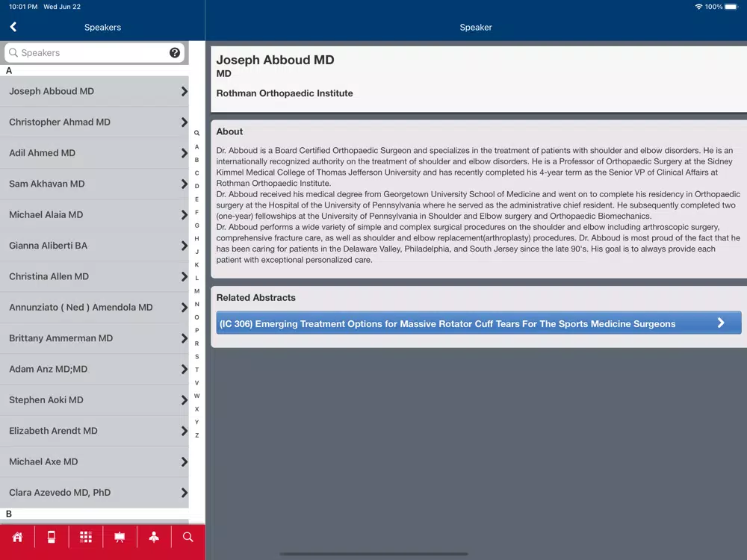Click the Rothman Orthopaedic Institute affiliation text
The image size is (747, 560).
[285, 93]
